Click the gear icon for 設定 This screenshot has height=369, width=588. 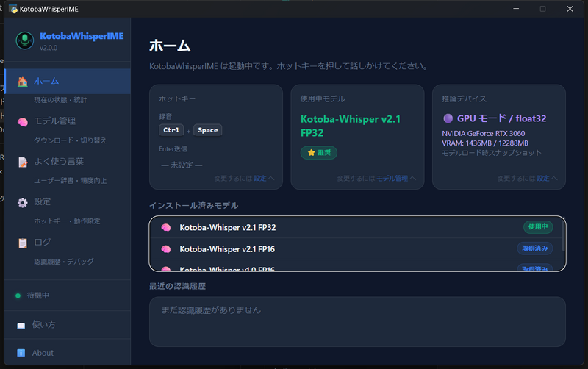tap(23, 202)
